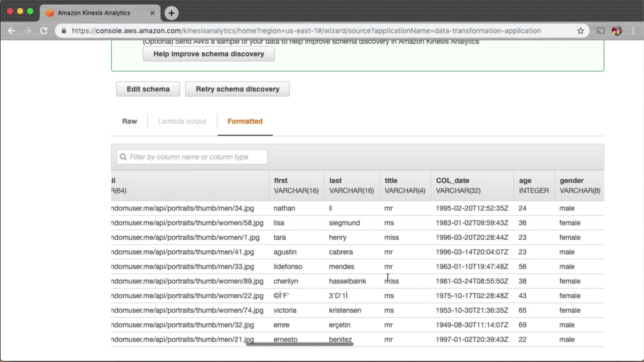Image resolution: width=644 pixels, height=362 pixels.
Task: Open a new tab with plus icon
Action: click(x=171, y=13)
